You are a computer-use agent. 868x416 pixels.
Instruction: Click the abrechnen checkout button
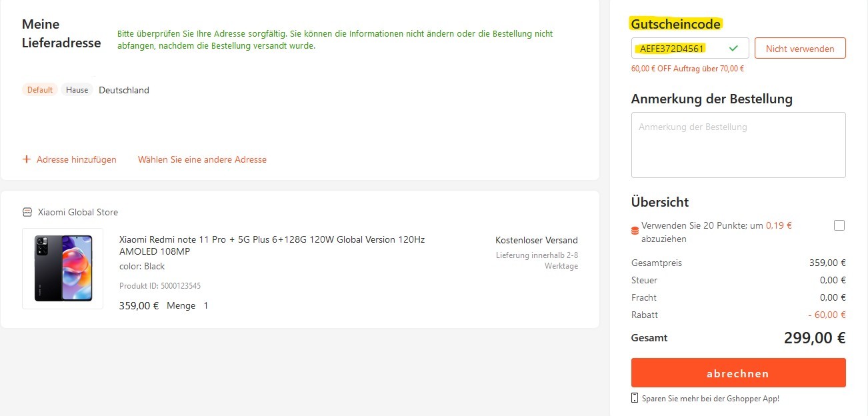coord(738,373)
